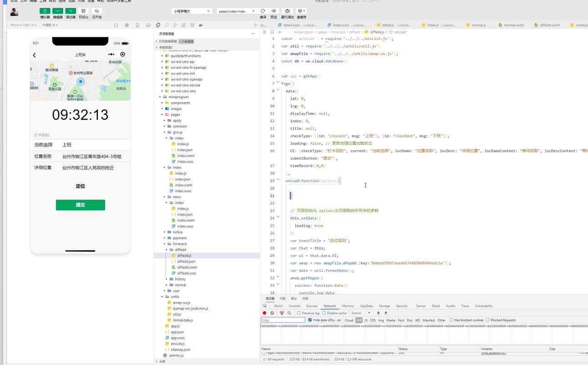Select the JS network filter
588x365 pixels.
click(366, 320)
